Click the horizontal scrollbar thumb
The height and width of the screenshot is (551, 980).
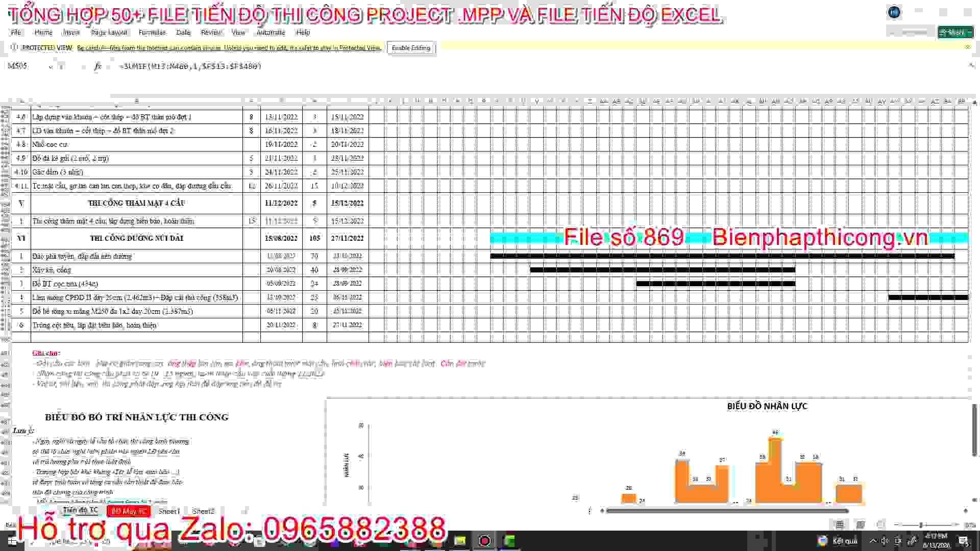[x=727, y=510]
